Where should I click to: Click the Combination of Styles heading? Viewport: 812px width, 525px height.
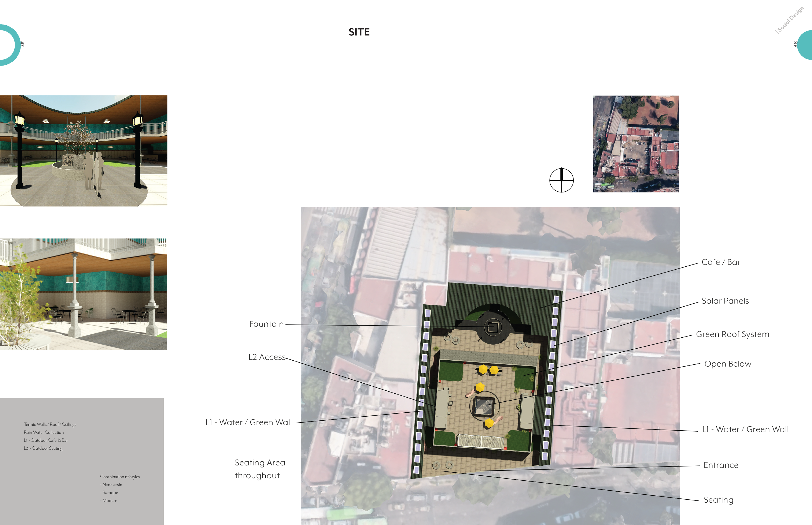coord(120,477)
